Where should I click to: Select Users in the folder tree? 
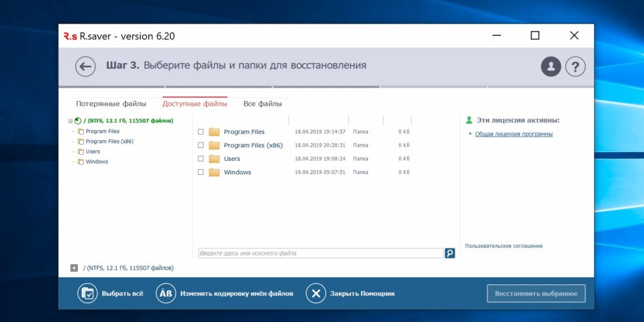pos(93,152)
